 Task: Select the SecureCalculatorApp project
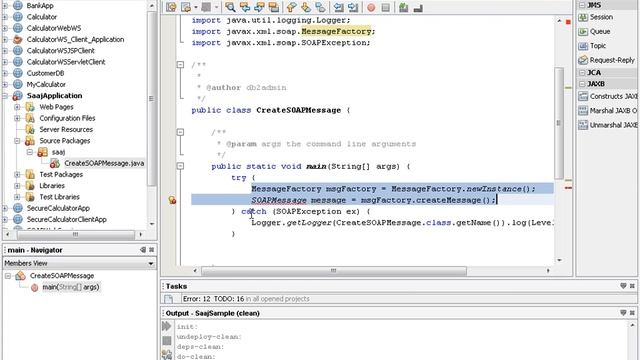coord(58,208)
